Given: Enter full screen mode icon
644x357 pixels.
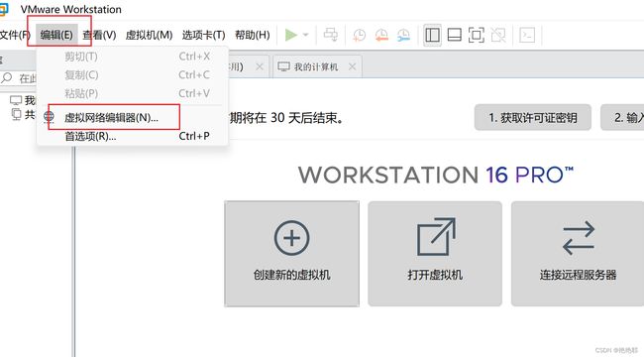Looking at the screenshot, I should tap(476, 35).
